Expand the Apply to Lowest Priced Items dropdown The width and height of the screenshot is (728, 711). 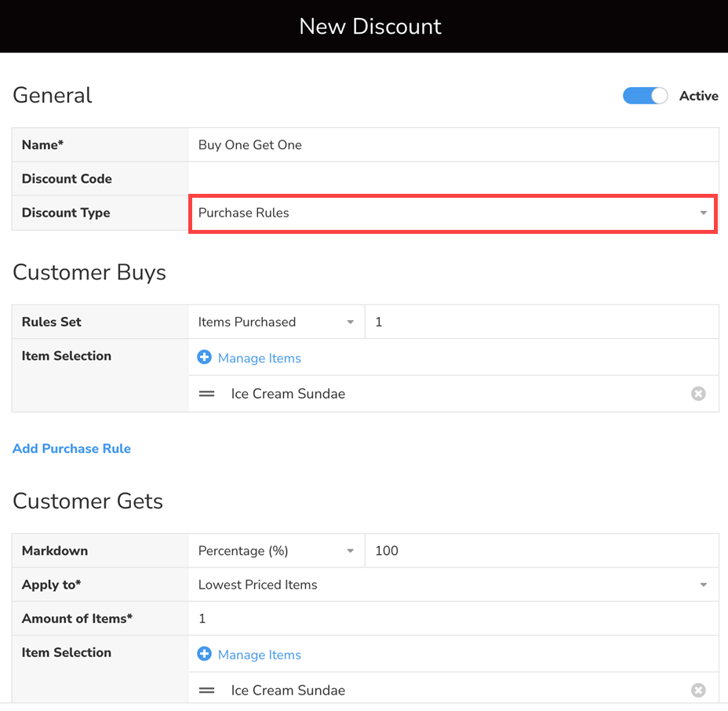[x=453, y=585]
